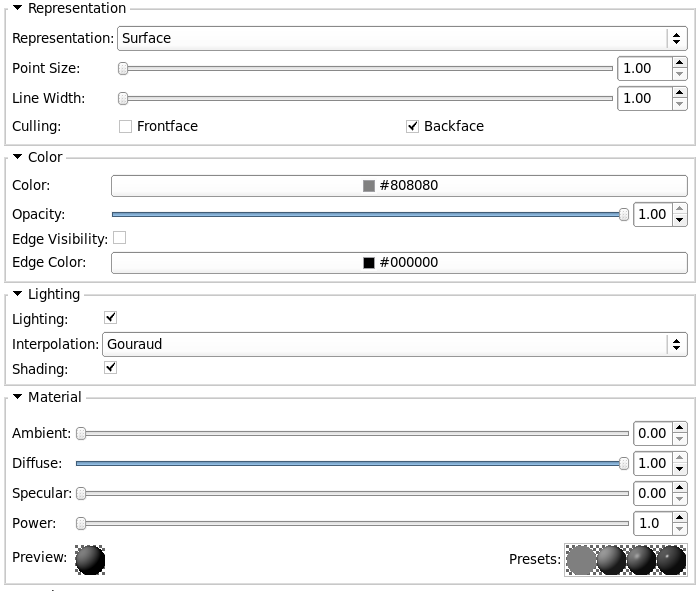
Task: Select the fourth glossy material preset sphere
Action: [671, 559]
